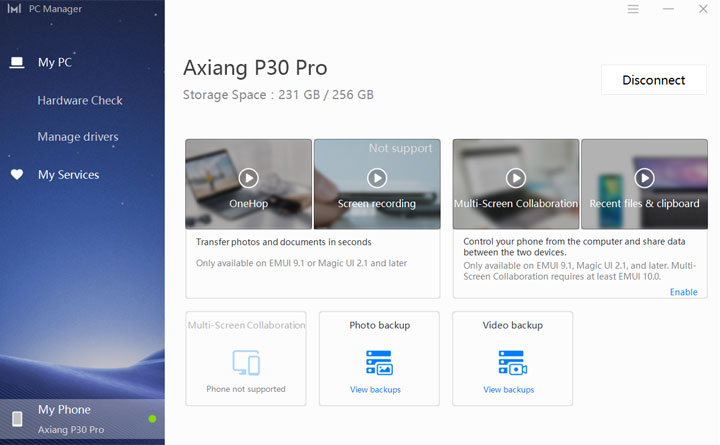Image resolution: width=720 pixels, height=445 pixels.
Task: Click the My Services heart icon
Action: [17, 175]
